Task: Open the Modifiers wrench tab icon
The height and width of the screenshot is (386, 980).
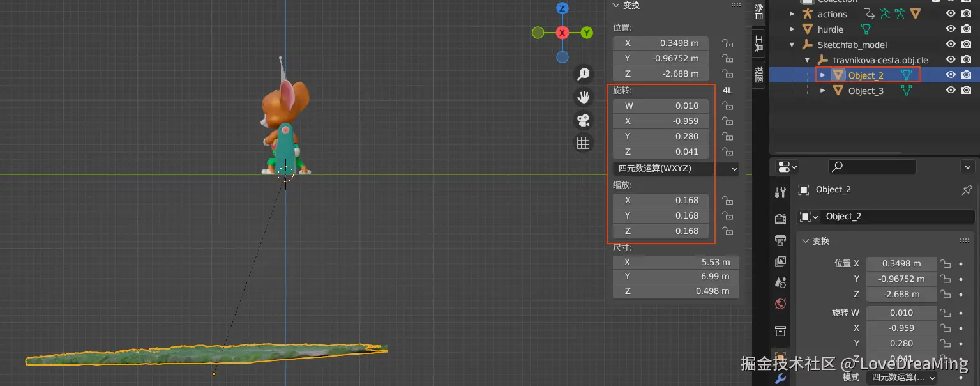Action: 780,379
